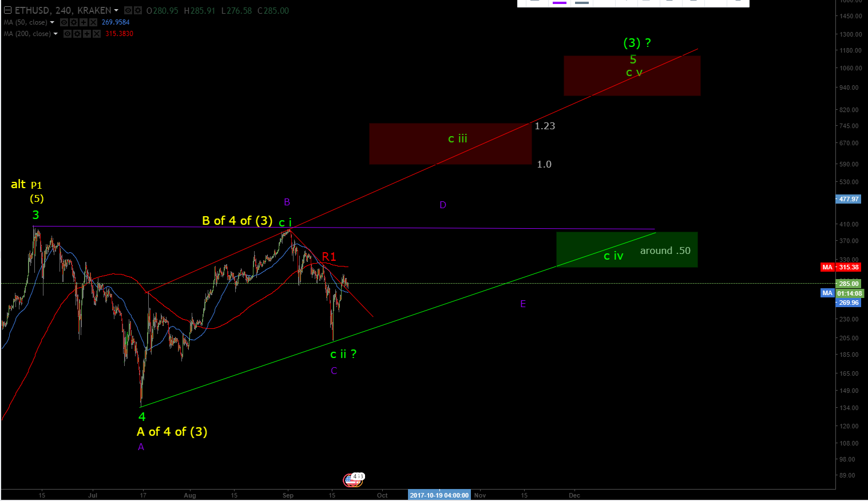The height and width of the screenshot is (501, 868).
Task: Click the "Oct" label on time axis
Action: click(382, 495)
